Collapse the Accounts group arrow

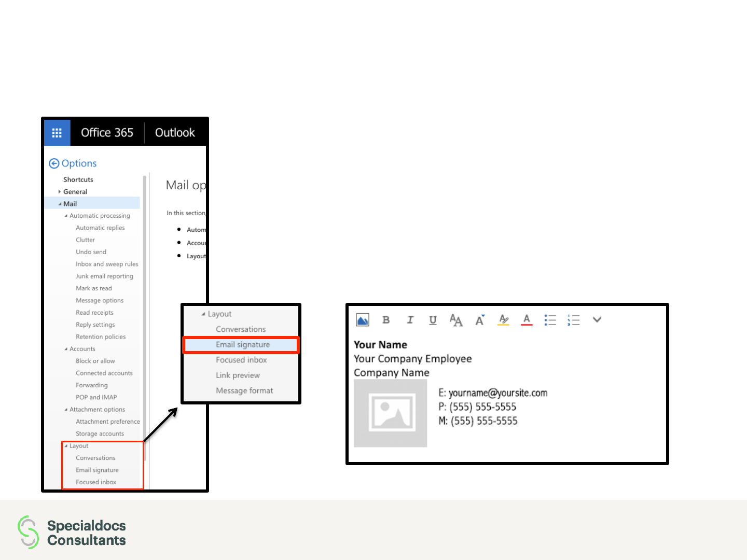(66, 349)
